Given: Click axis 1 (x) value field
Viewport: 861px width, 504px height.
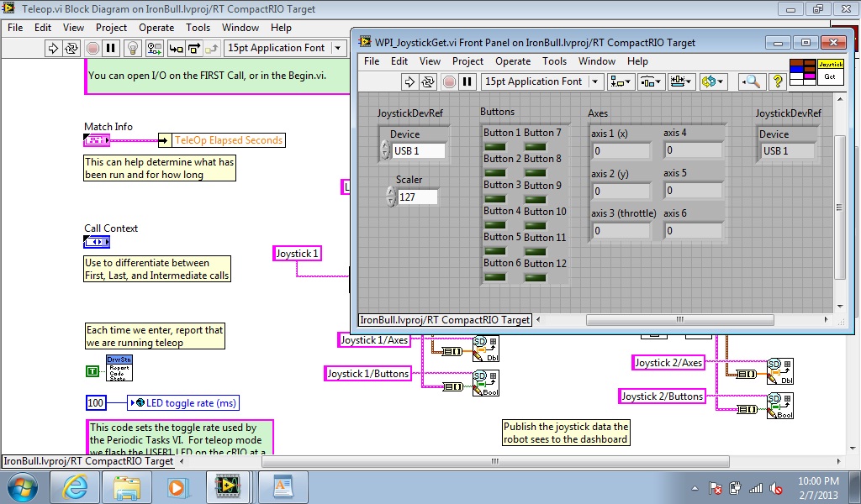Looking at the screenshot, I should click(621, 151).
